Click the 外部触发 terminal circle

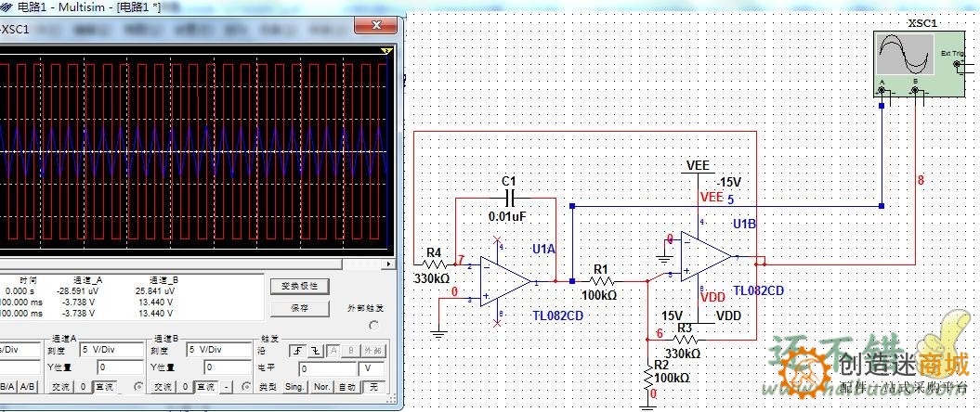[373, 325]
